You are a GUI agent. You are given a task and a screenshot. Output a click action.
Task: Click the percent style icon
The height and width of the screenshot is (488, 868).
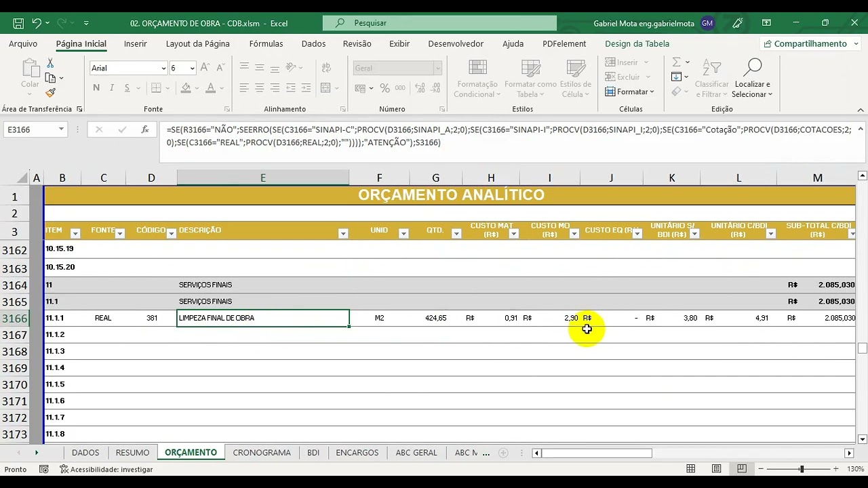[x=384, y=88]
